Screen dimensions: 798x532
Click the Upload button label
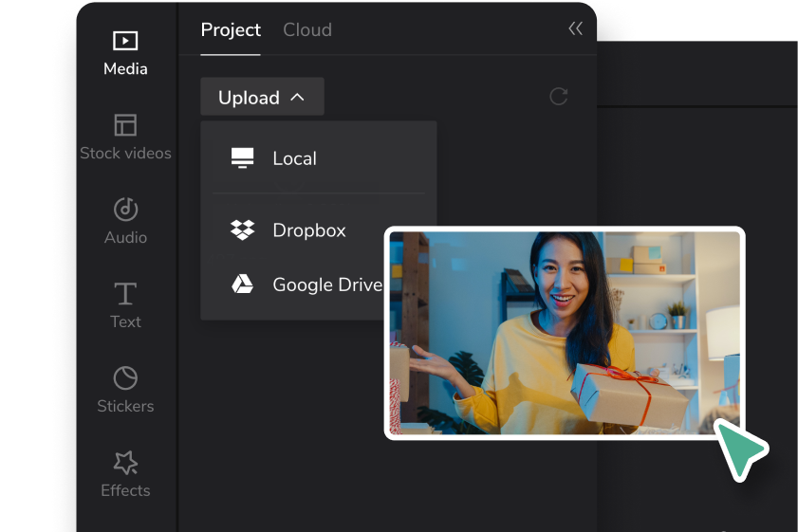point(249,98)
